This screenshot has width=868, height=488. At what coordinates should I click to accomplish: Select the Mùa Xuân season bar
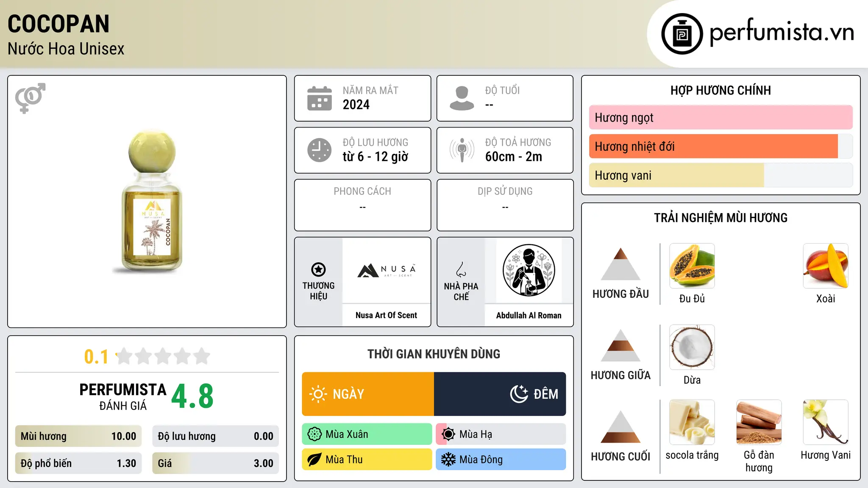(367, 434)
